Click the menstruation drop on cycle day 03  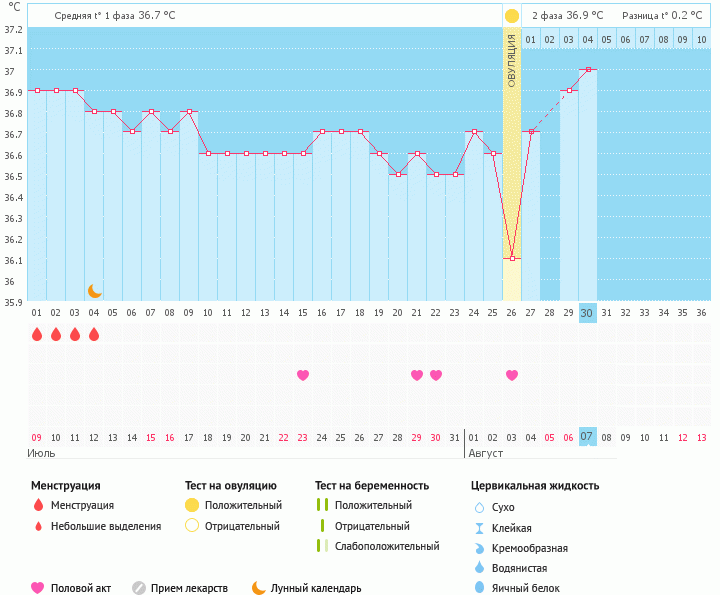coord(75,335)
